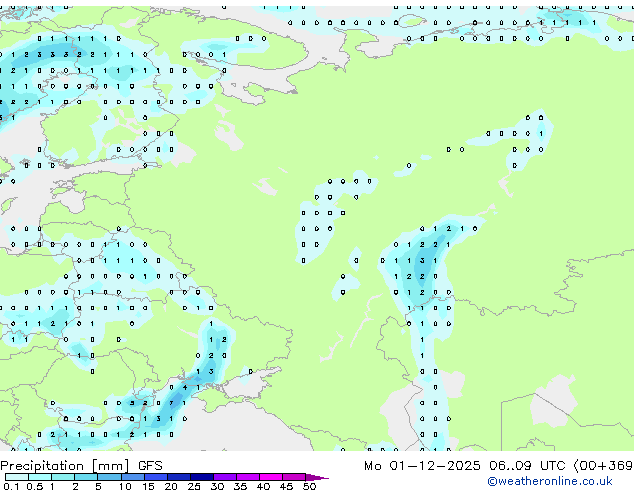Select the 'Precipitation [mm] GFS' title text
634x490 pixels.
point(81,466)
